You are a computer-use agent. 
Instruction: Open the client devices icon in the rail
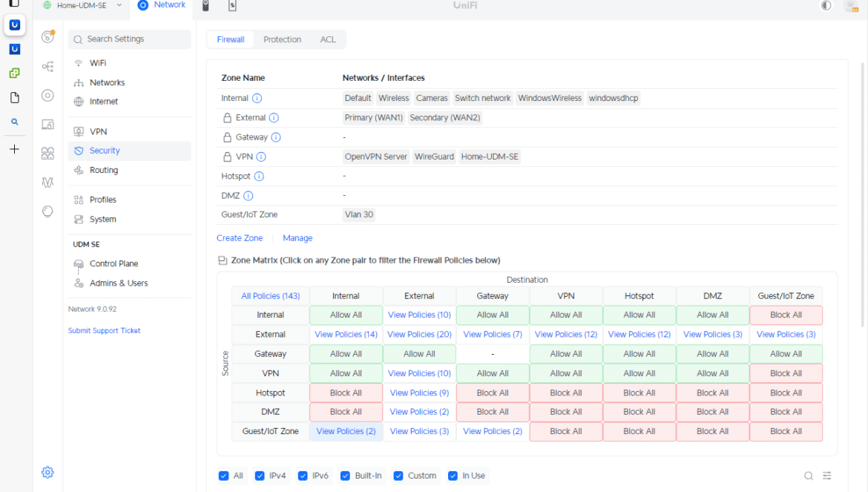coord(48,125)
